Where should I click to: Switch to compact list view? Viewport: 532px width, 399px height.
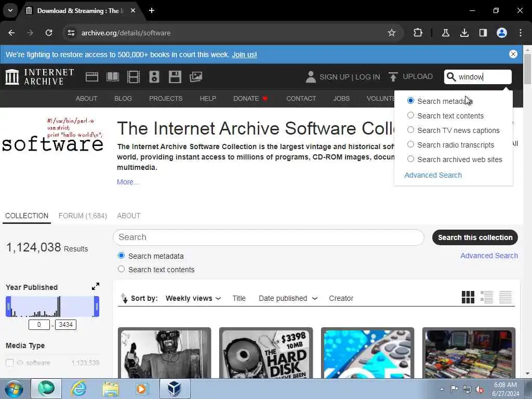tap(505, 297)
